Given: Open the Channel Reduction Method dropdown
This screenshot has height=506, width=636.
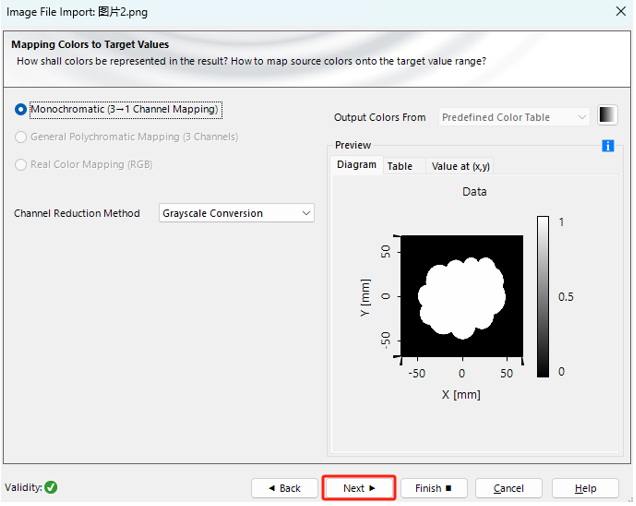Looking at the screenshot, I should 236,213.
